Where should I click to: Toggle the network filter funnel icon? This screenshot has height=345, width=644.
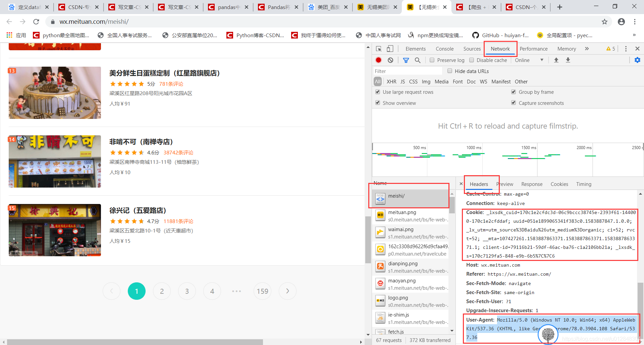tap(406, 60)
